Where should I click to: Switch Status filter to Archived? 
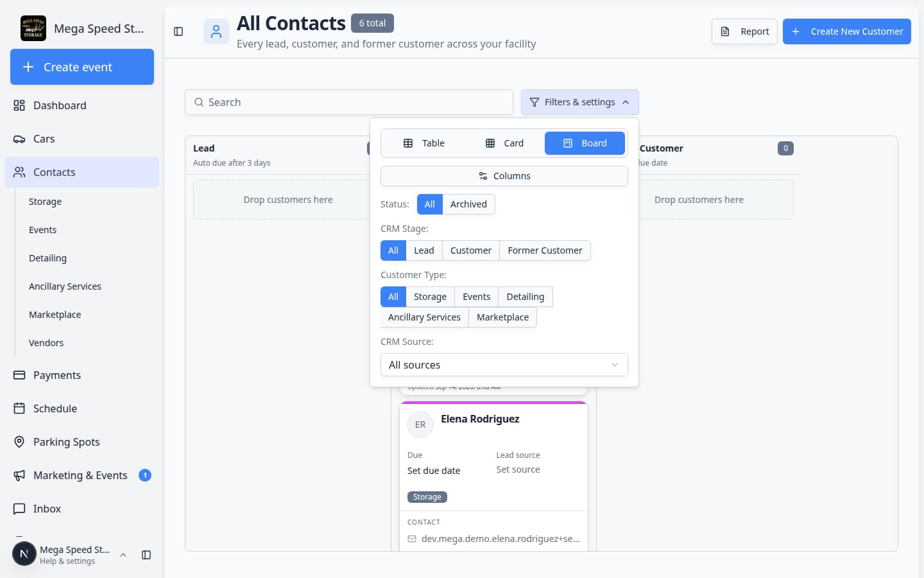(x=468, y=204)
